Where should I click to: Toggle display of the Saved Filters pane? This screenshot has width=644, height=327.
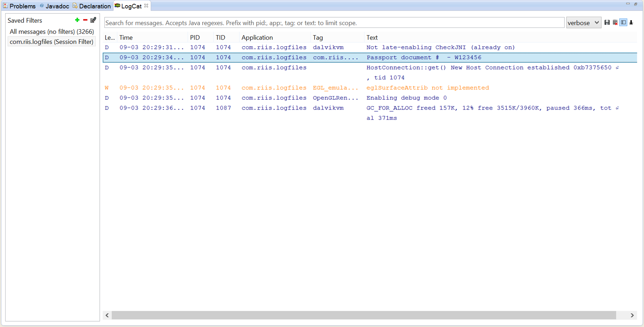point(623,22)
